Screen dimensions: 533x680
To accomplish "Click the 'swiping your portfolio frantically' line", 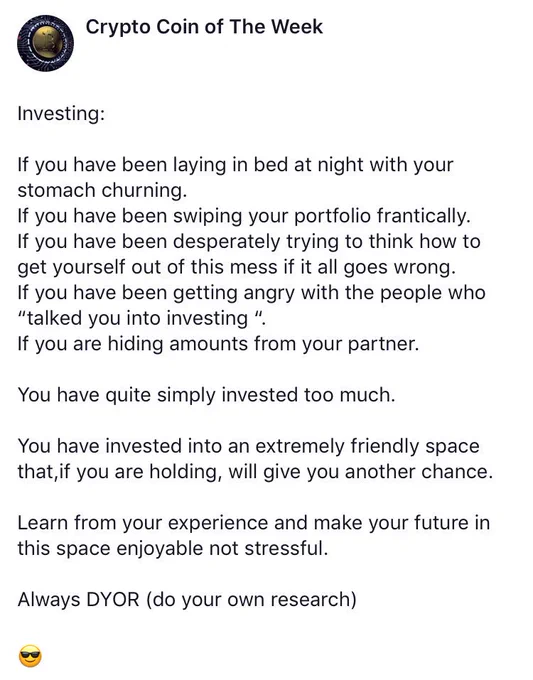I will pyautogui.click(x=244, y=216).
